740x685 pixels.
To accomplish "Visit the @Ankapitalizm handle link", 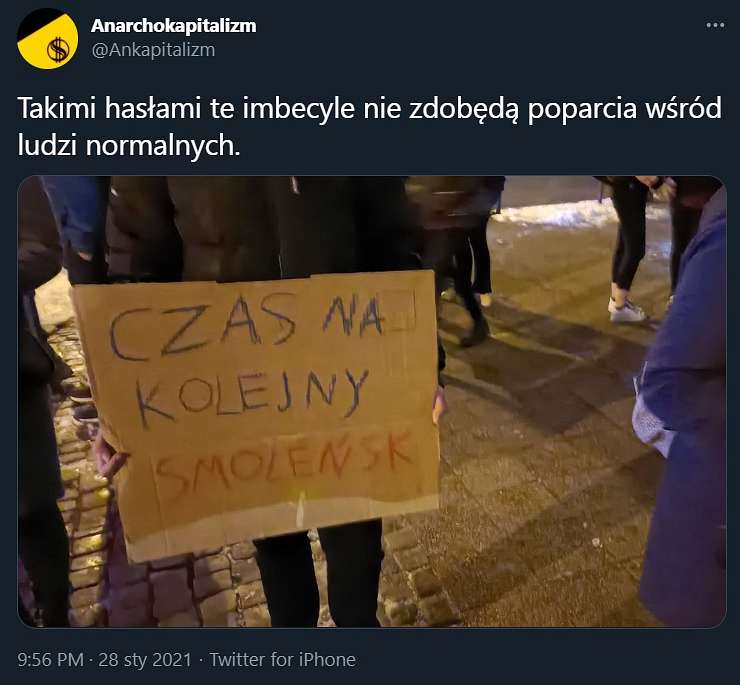I will coord(153,50).
